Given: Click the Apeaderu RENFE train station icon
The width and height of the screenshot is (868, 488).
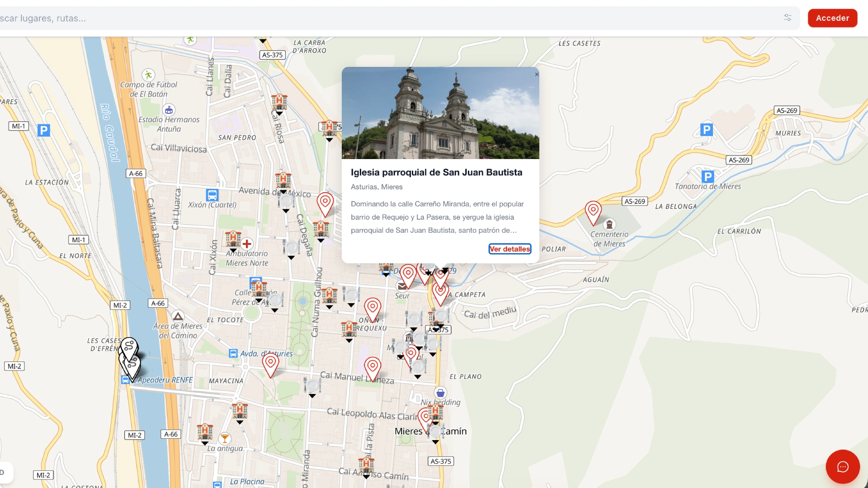Looking at the screenshot, I should [125, 380].
